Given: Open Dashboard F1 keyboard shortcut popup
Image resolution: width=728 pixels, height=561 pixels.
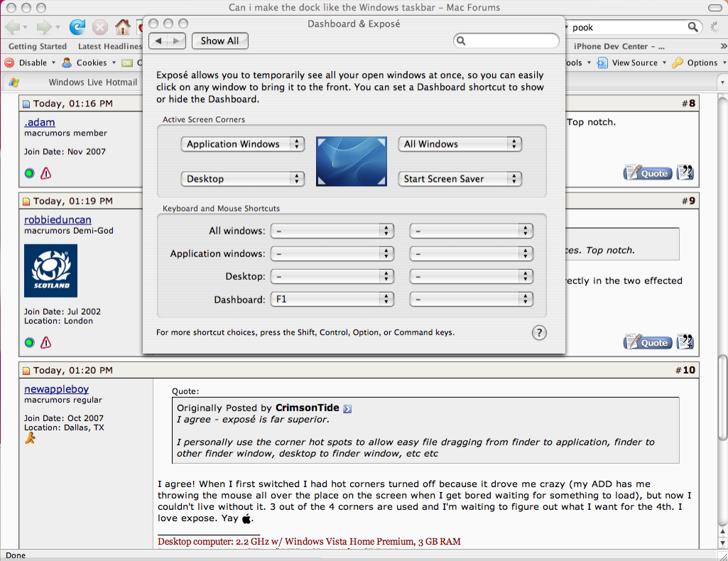Looking at the screenshot, I should (x=332, y=299).
